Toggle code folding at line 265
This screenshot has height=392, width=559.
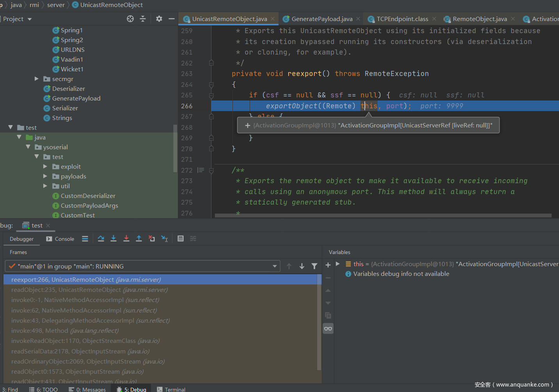tap(211, 95)
